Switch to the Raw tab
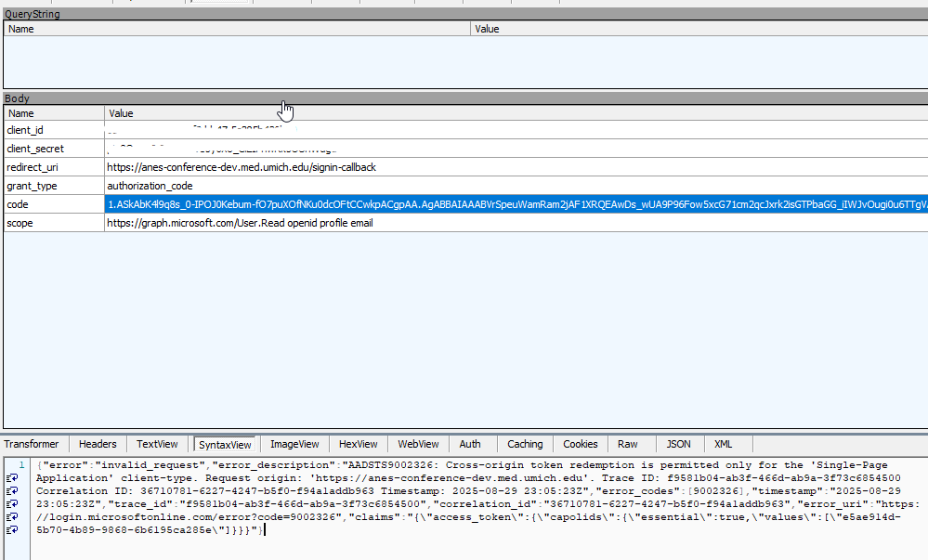Screen dimensions: 928x560 click(628, 444)
